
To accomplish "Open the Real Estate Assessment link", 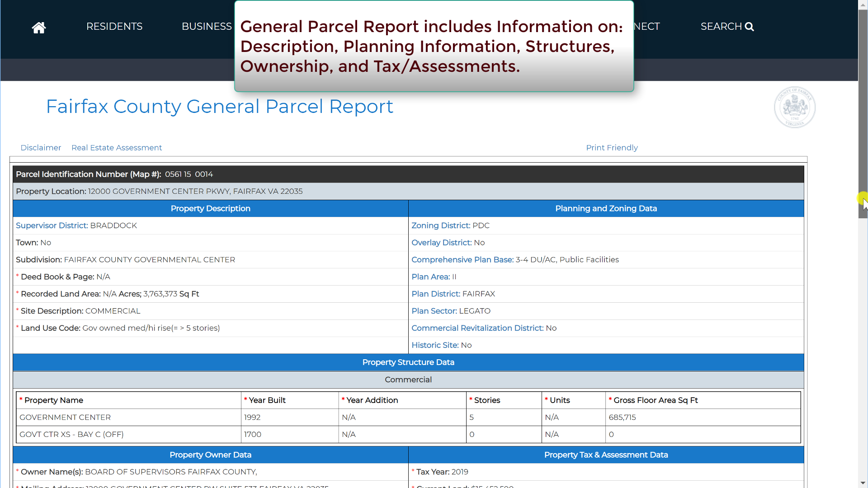I will (117, 148).
